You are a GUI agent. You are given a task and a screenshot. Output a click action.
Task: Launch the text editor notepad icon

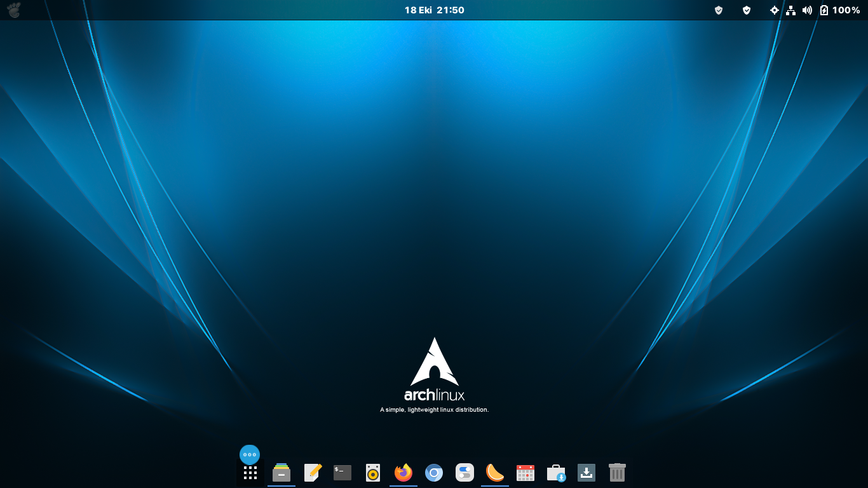pos(312,473)
